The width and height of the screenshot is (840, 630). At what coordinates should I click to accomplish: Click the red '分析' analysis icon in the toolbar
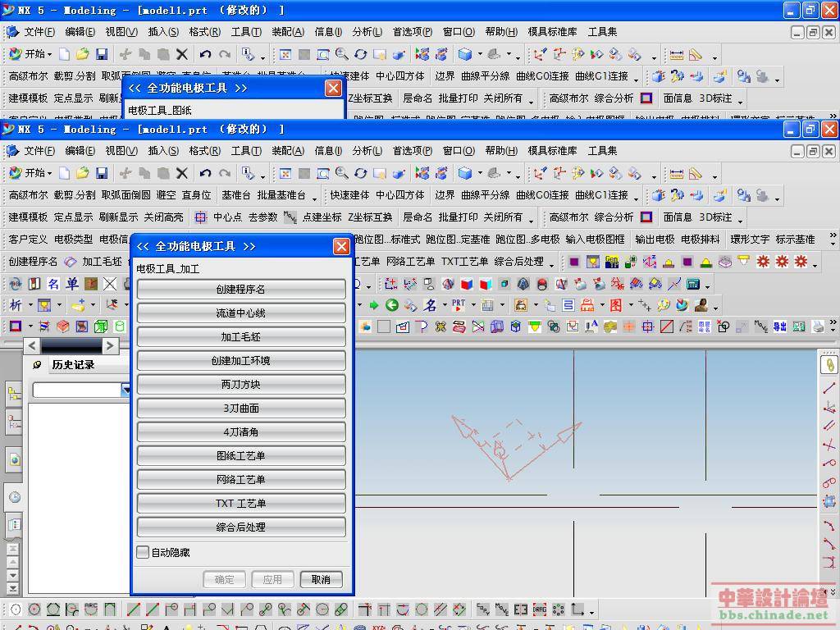pos(617,283)
